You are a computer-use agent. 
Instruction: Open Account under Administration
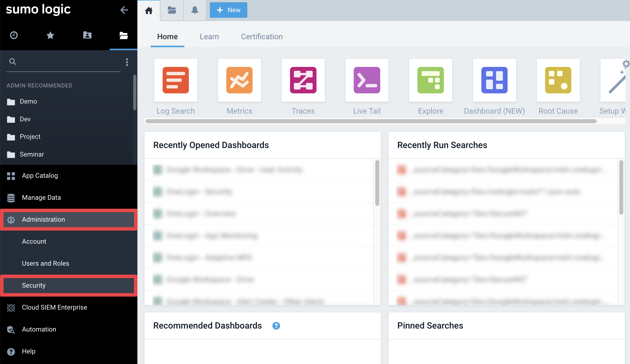pyautogui.click(x=68, y=242)
